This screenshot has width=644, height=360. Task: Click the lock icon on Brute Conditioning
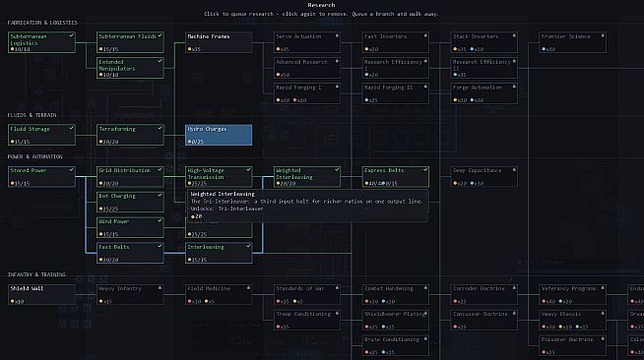point(425,339)
